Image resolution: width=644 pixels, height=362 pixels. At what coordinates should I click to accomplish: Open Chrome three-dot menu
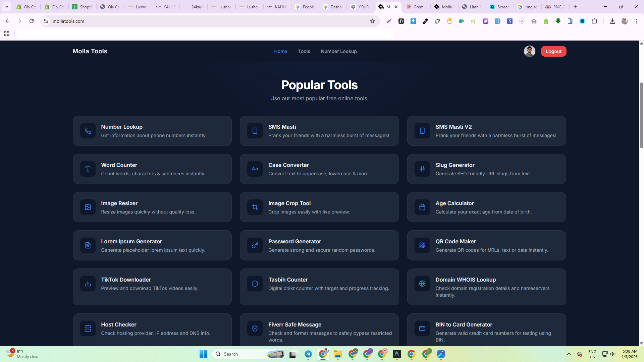point(636,21)
